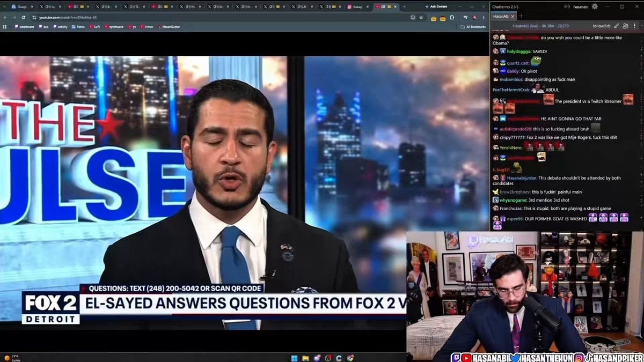Click username Hasanabijunior in chat
The width and height of the screenshot is (644, 362).
click(521, 178)
